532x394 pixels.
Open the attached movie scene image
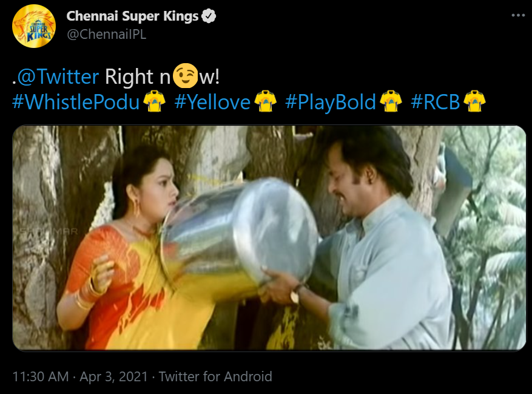269,238
